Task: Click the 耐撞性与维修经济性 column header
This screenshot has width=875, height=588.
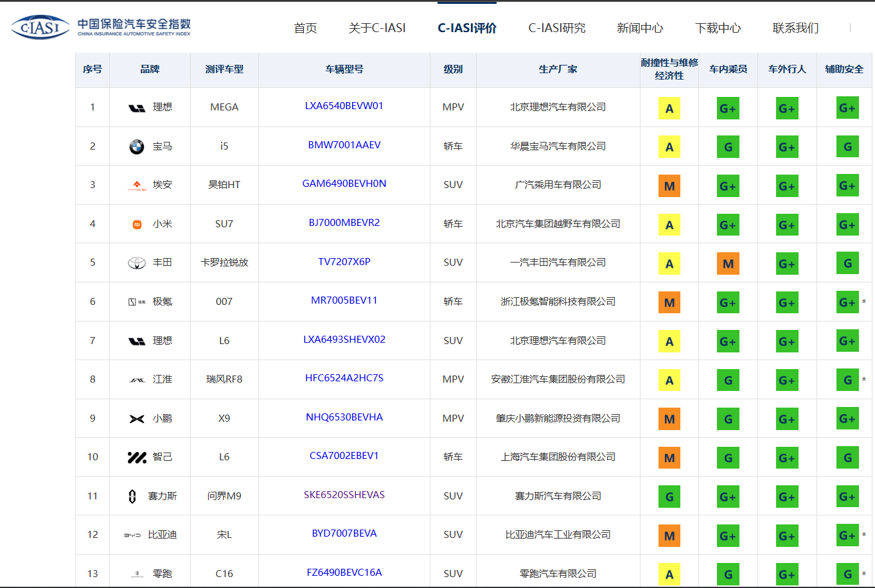Action: tap(669, 69)
